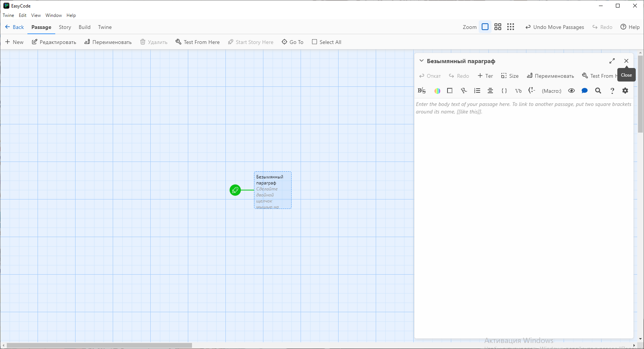
Task: Click the Go To button
Action: [x=293, y=42]
